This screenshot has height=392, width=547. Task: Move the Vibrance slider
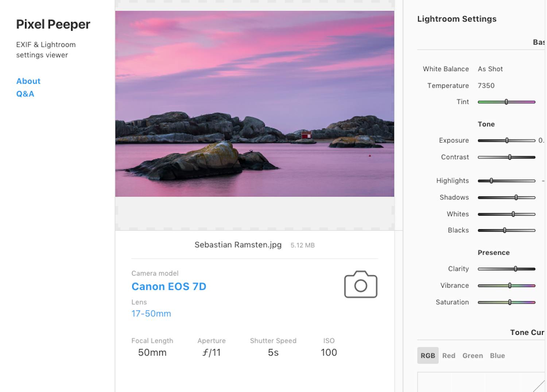pyautogui.click(x=511, y=285)
